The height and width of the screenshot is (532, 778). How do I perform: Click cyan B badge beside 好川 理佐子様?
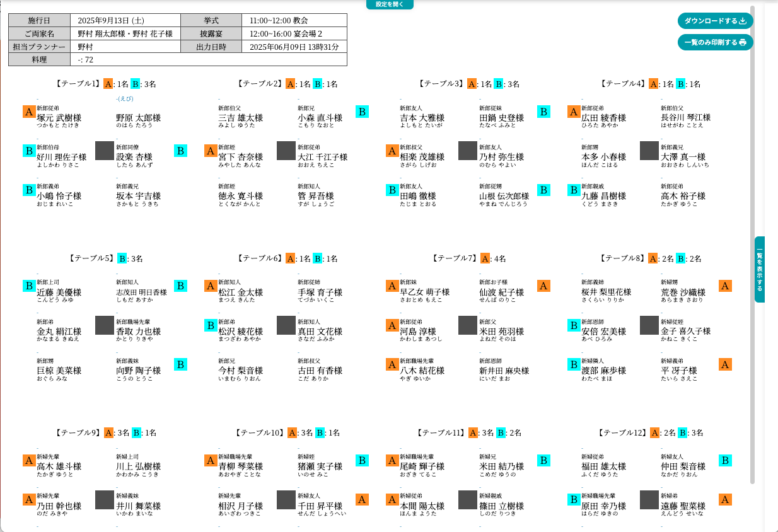click(28, 151)
